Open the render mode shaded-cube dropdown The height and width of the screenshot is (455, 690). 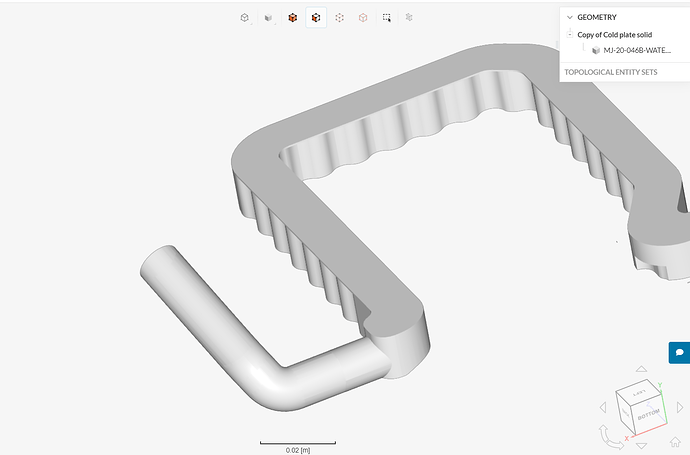[268, 18]
